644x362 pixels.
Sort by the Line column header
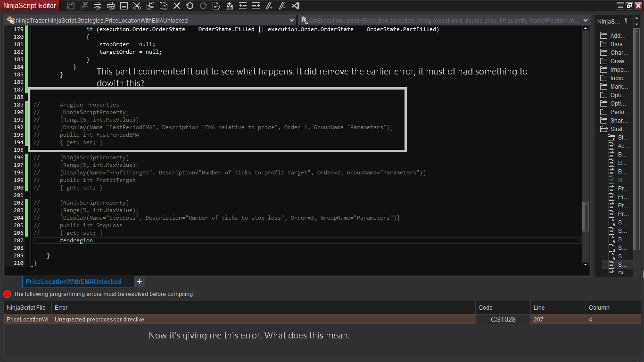[x=559, y=308]
